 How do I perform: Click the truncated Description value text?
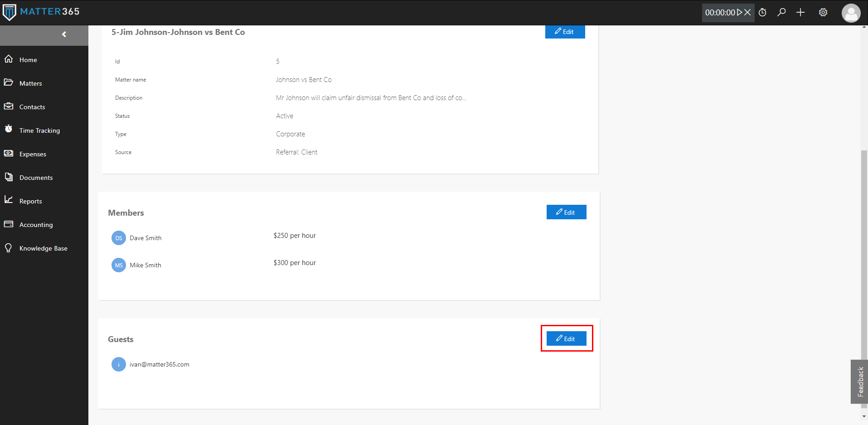point(371,98)
